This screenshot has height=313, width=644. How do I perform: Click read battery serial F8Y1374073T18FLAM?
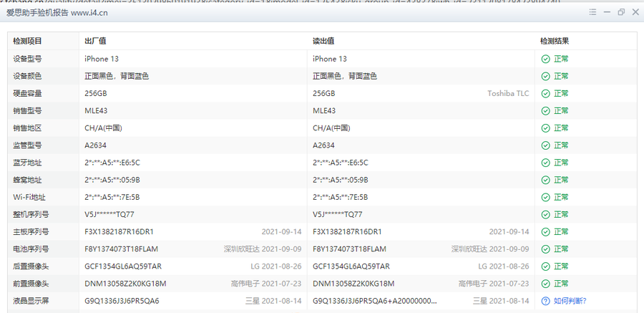(x=349, y=249)
